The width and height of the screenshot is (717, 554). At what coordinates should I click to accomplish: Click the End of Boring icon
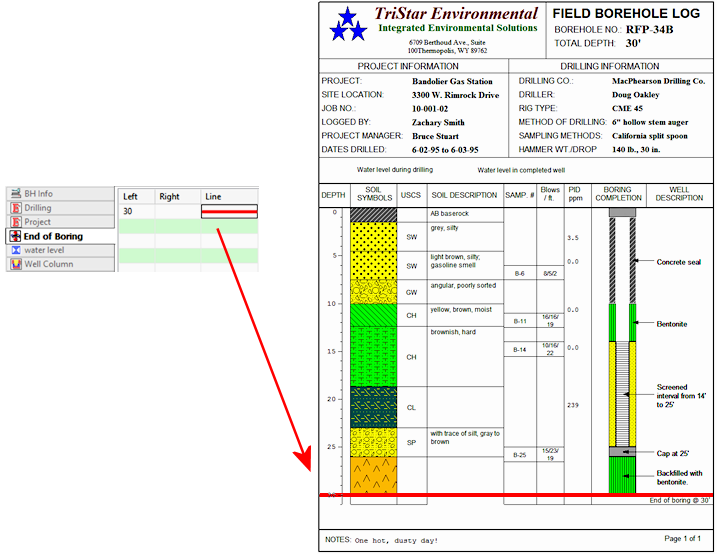pos(16,236)
